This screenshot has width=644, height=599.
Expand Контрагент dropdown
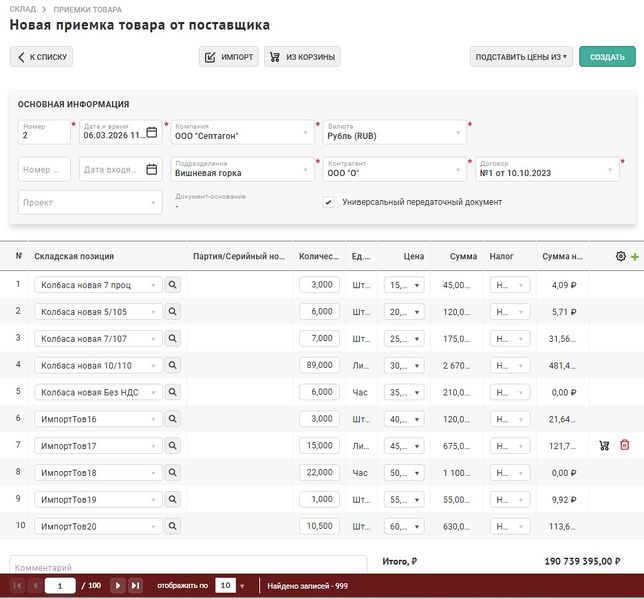tap(458, 170)
